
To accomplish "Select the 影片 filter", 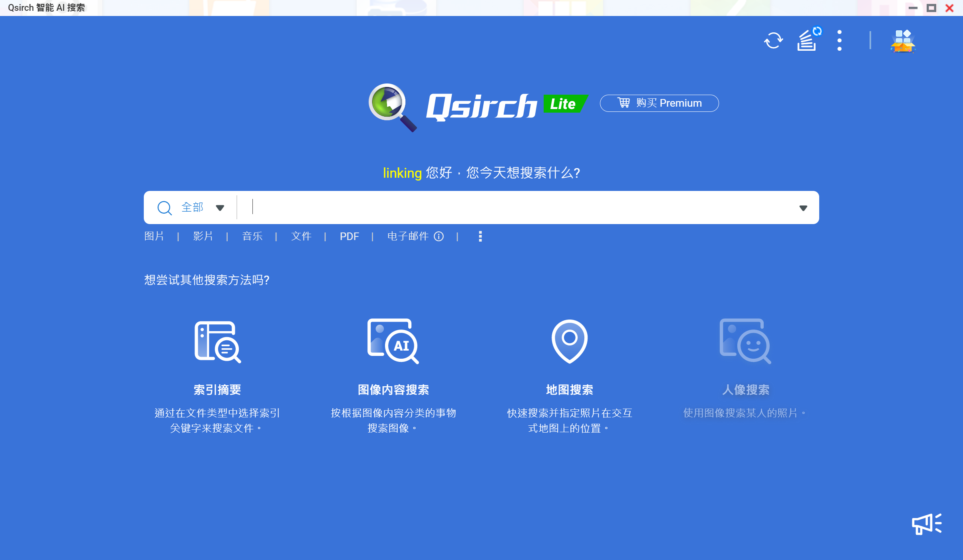I will (203, 236).
